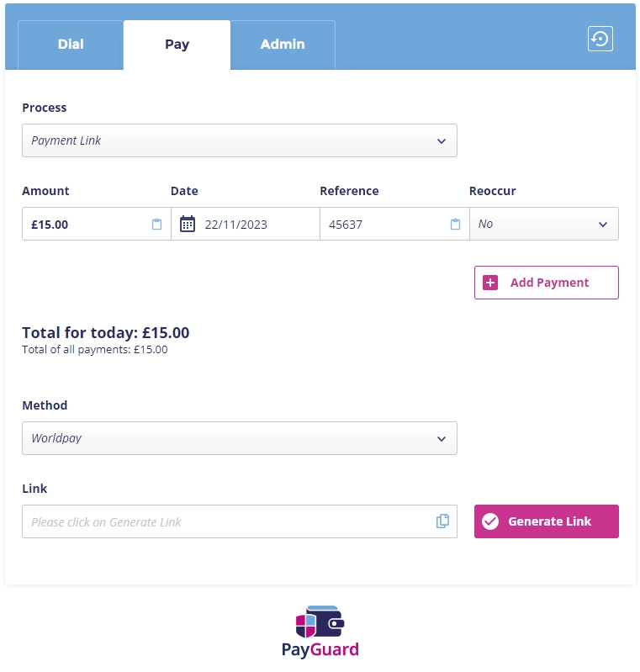This screenshot has height=672, width=640.
Task: Click the checkmark icon on Generate Link
Action: coord(490,521)
